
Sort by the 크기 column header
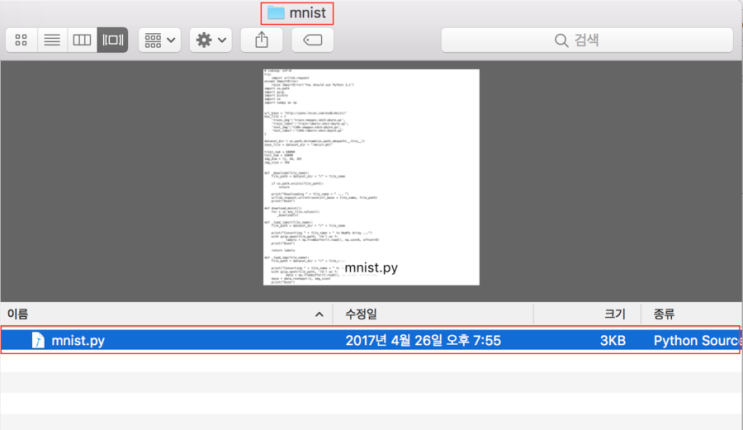(587, 314)
